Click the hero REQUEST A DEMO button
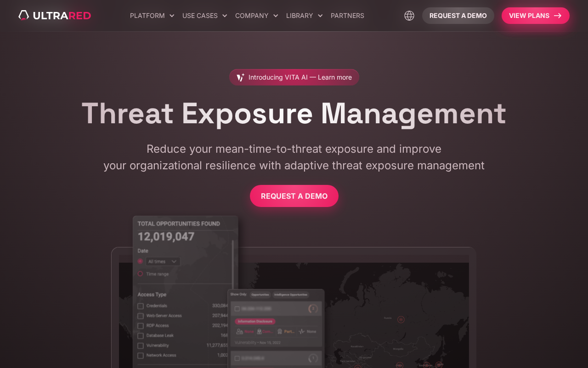588x368 pixels. click(x=294, y=196)
